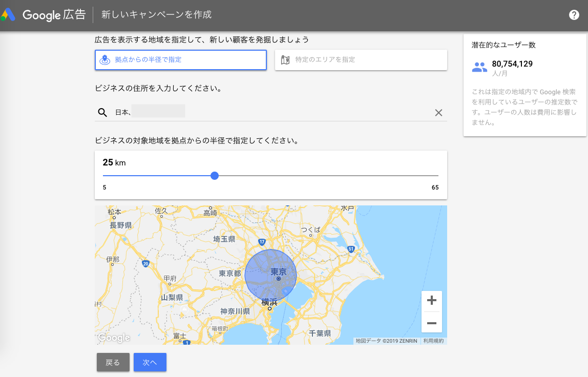Click 埼玉県 label on the map
Screen dimensions: 588x377
click(224, 239)
